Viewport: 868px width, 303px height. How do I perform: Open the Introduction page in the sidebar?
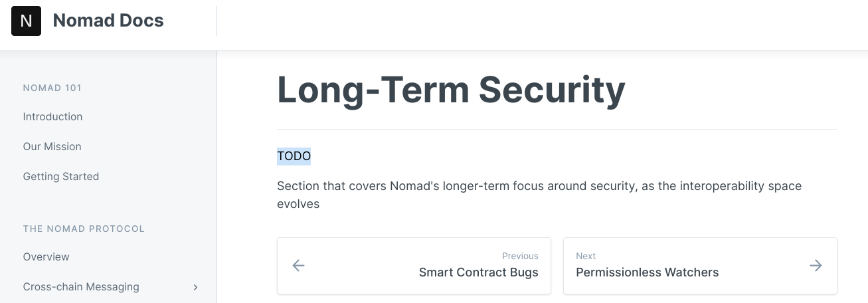(52, 116)
